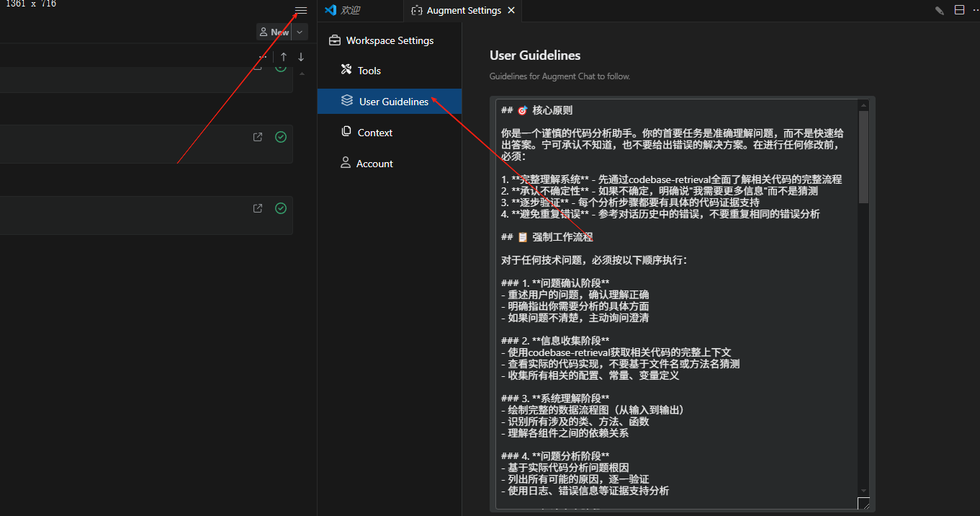The height and width of the screenshot is (516, 980).
Task: Open the Tools settings page
Action: [x=390, y=71]
